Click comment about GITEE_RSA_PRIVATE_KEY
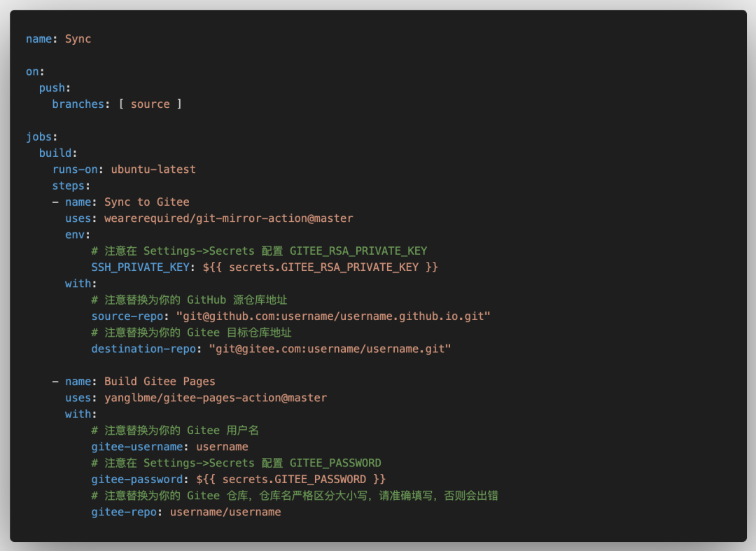 (260, 251)
